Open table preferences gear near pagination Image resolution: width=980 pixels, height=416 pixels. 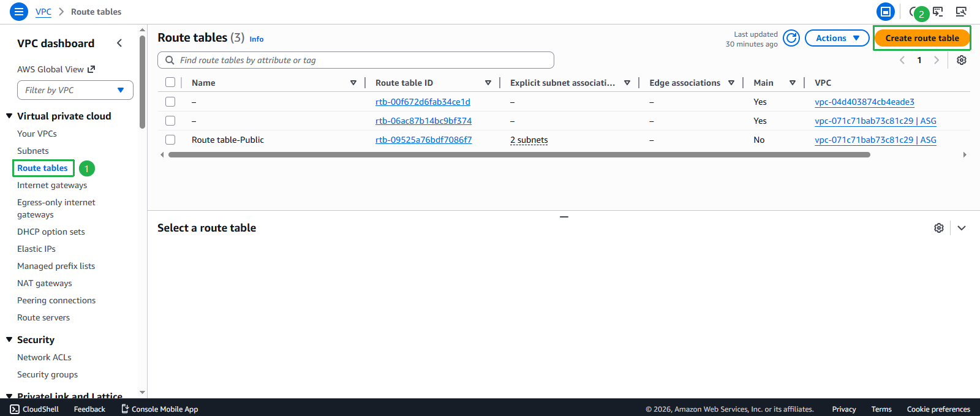pyautogui.click(x=962, y=60)
